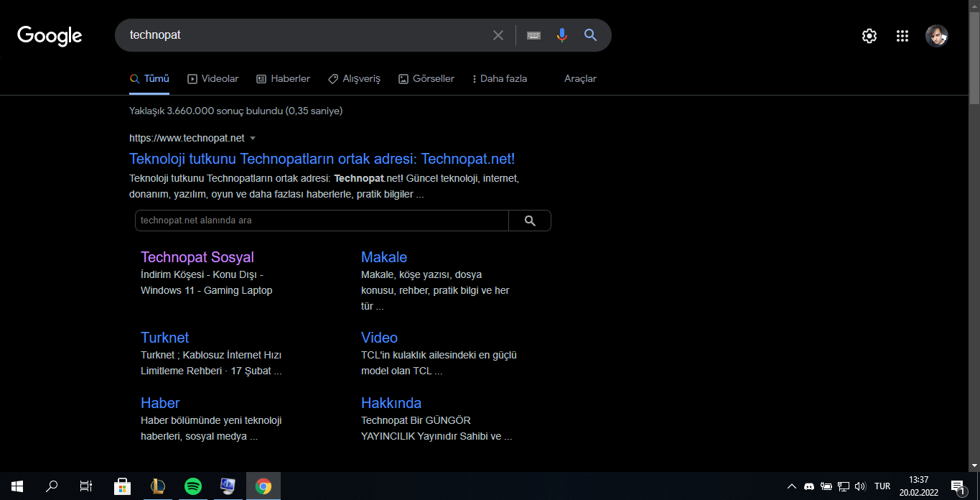
Task: Click the battery tray icon
Action: (x=826, y=486)
